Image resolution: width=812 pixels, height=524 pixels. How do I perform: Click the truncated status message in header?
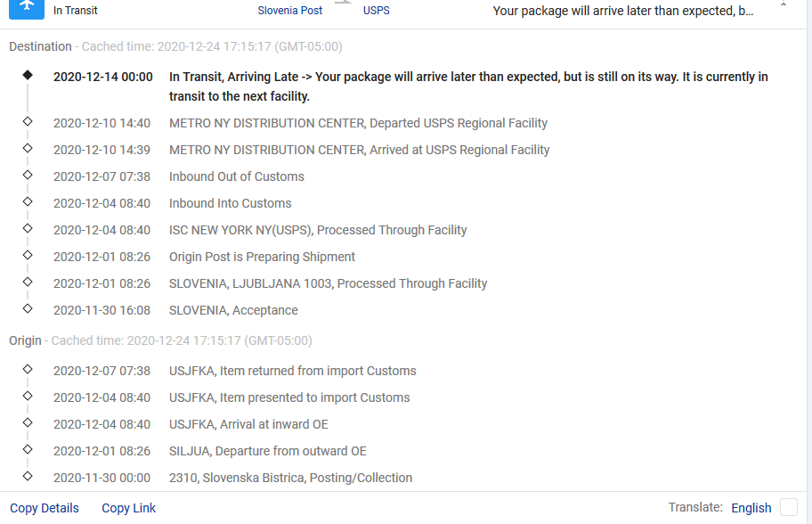pyautogui.click(x=623, y=11)
